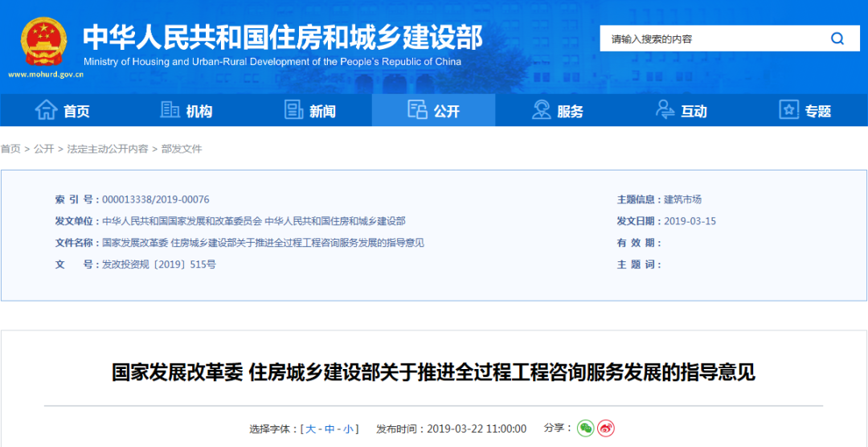
Task: Click the www.mohurd.gov.cn site address
Action: tap(45, 75)
